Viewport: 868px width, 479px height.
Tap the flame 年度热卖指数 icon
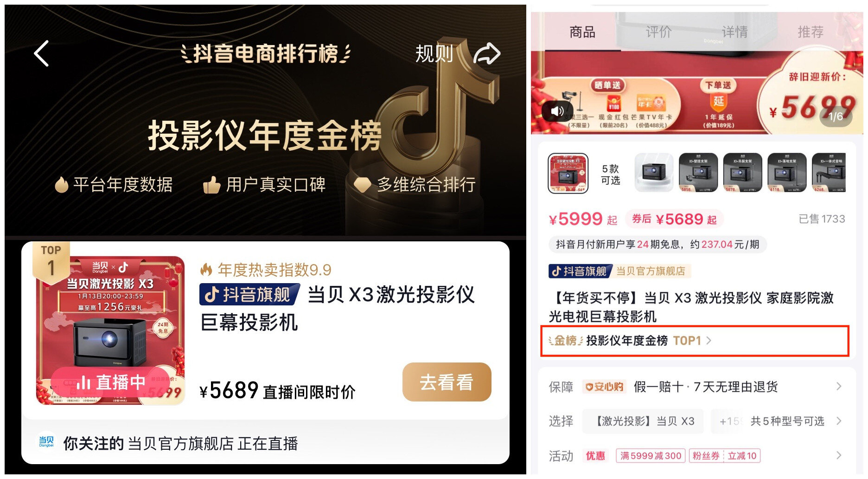(x=206, y=269)
